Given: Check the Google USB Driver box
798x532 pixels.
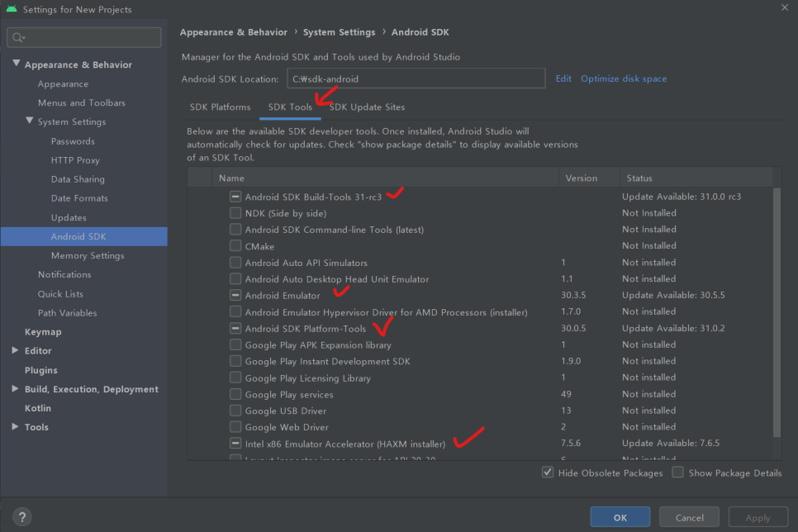Looking at the screenshot, I should pyautogui.click(x=235, y=411).
